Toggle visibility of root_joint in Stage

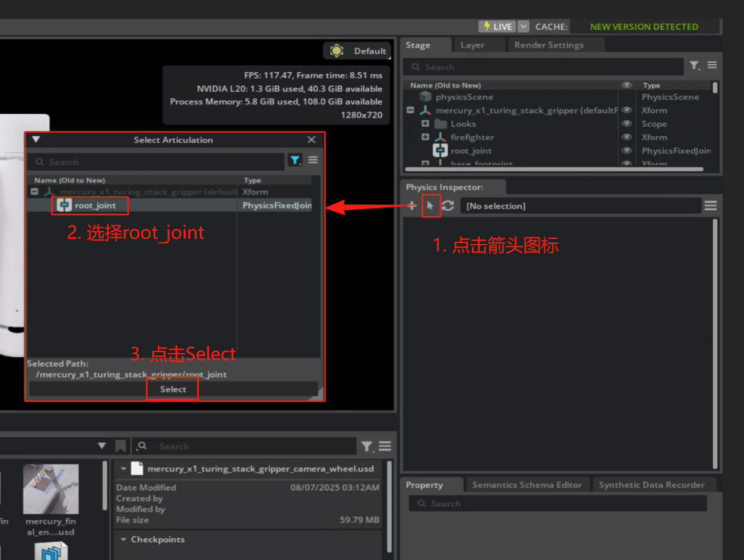[627, 151]
